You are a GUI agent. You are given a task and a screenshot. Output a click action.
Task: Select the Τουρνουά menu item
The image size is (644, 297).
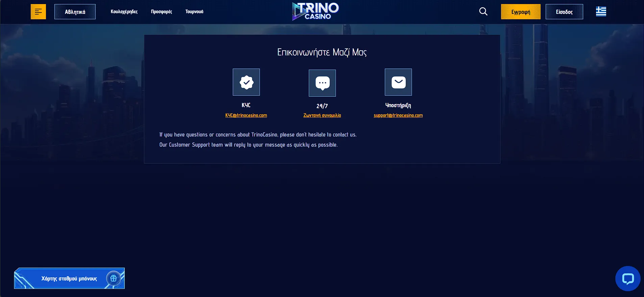click(x=194, y=11)
